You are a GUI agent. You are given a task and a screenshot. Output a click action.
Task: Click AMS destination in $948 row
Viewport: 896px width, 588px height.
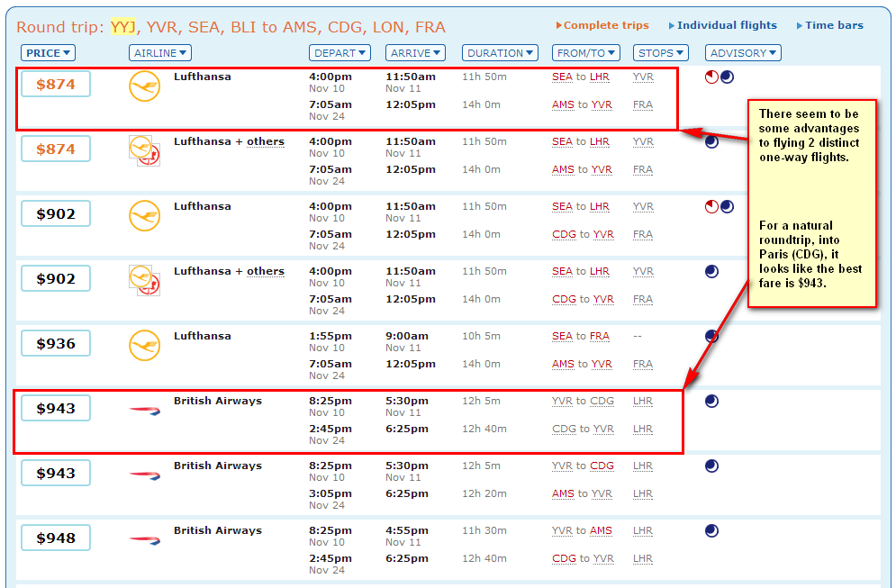pyautogui.click(x=601, y=531)
